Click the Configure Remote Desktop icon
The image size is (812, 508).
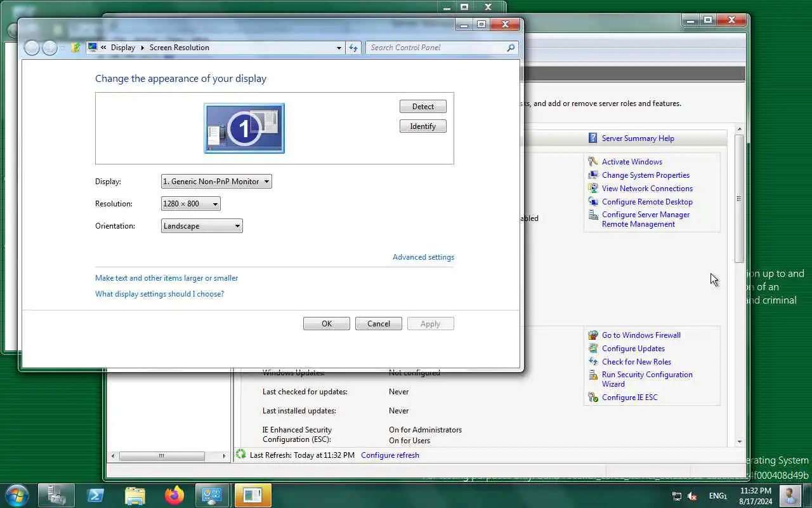click(593, 202)
